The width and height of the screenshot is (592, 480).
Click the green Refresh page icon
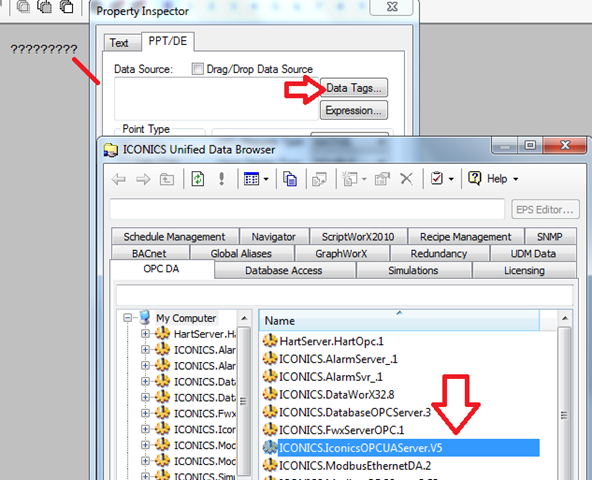coord(198,178)
